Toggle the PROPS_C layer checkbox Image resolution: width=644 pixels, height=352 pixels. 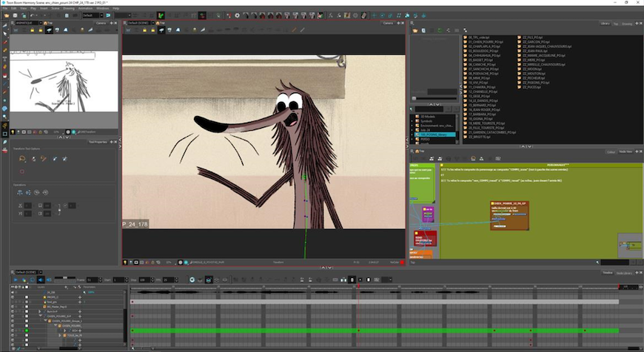pyautogui.click(x=27, y=297)
